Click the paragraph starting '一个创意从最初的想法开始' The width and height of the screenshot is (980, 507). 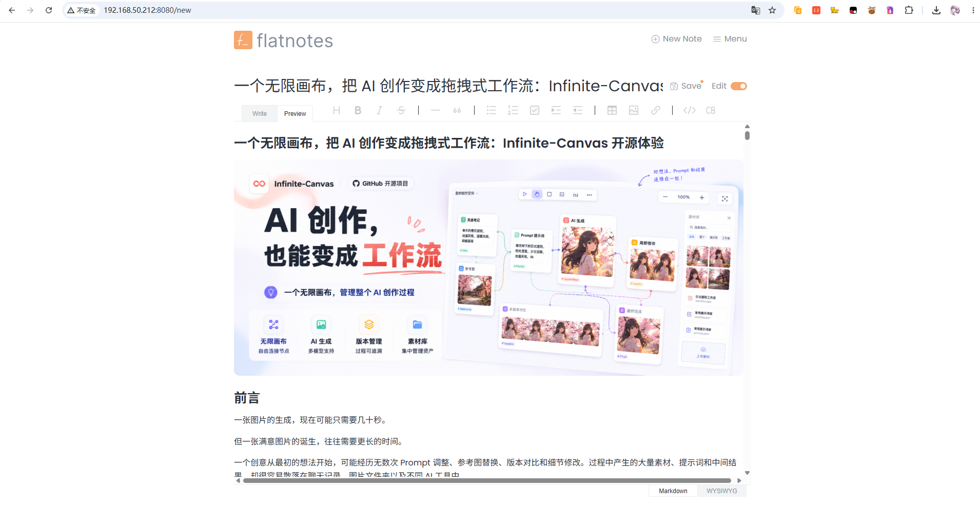click(x=485, y=468)
